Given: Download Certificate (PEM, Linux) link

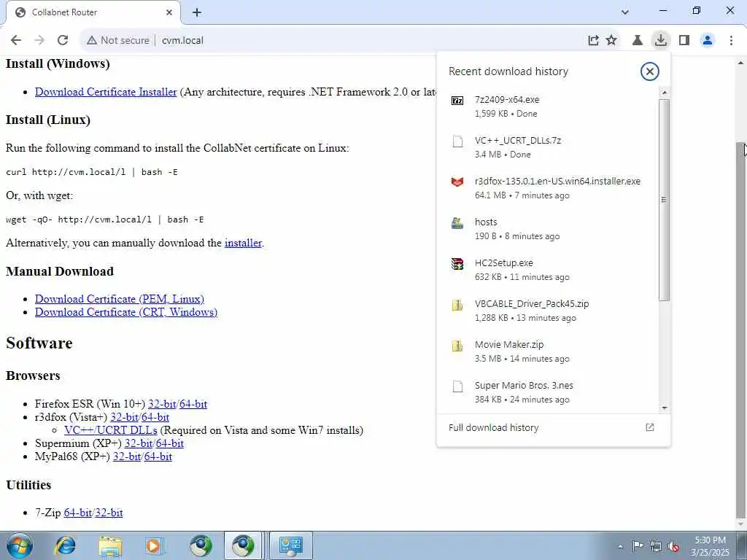Looking at the screenshot, I should coord(120,299).
